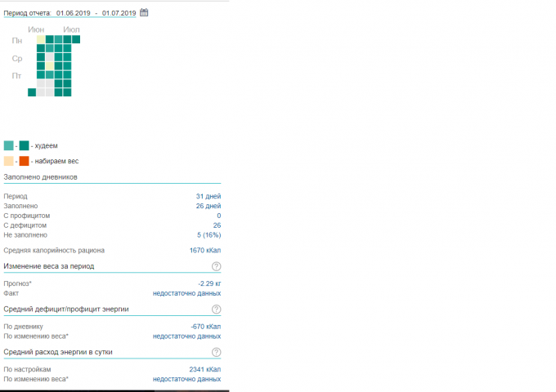
Task: Click help icon beside Средний дефицит/профицит энергии
Action: tap(216, 309)
